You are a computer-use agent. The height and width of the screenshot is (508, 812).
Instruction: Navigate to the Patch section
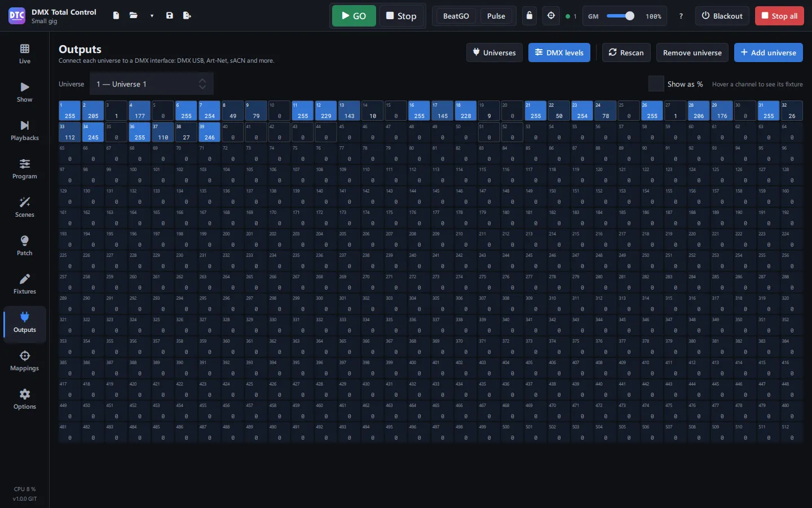pos(25,246)
